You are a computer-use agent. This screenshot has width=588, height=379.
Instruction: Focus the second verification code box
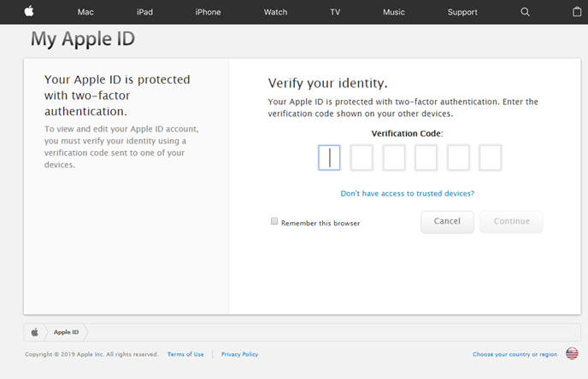click(362, 158)
